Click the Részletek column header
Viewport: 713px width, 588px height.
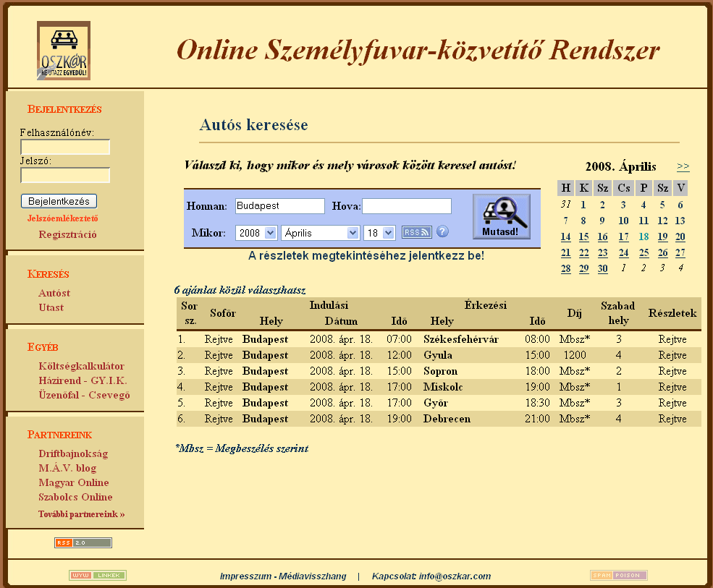672,313
